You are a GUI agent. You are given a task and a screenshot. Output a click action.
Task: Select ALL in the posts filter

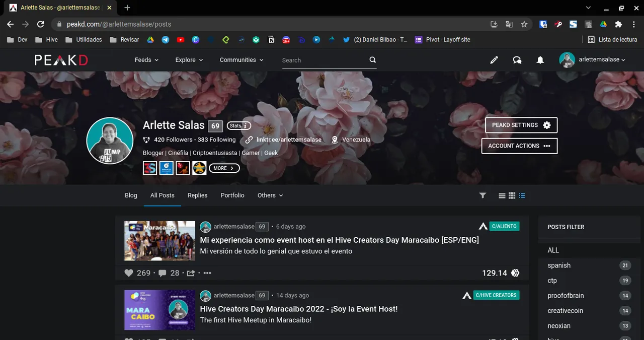(x=553, y=250)
